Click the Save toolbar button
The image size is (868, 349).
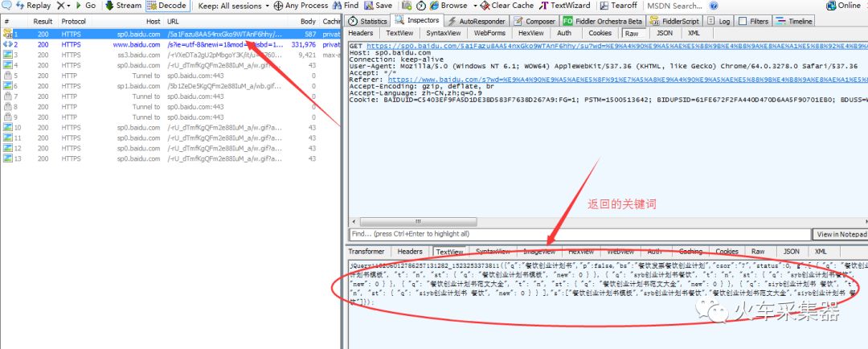point(379,6)
